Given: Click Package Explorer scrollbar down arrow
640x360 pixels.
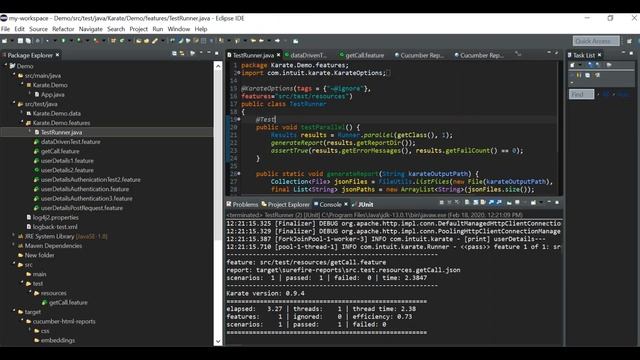Looking at the screenshot, I should point(218,341).
